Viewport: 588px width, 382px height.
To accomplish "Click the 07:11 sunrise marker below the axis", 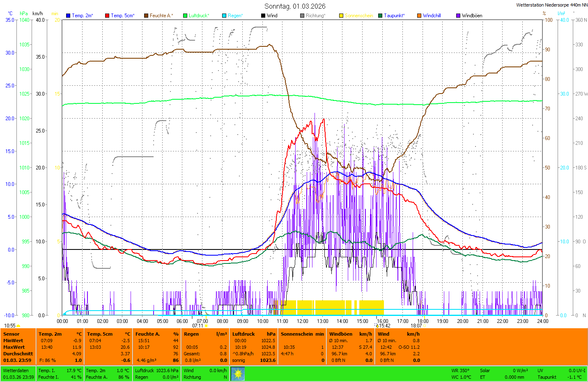I will pos(198,326).
